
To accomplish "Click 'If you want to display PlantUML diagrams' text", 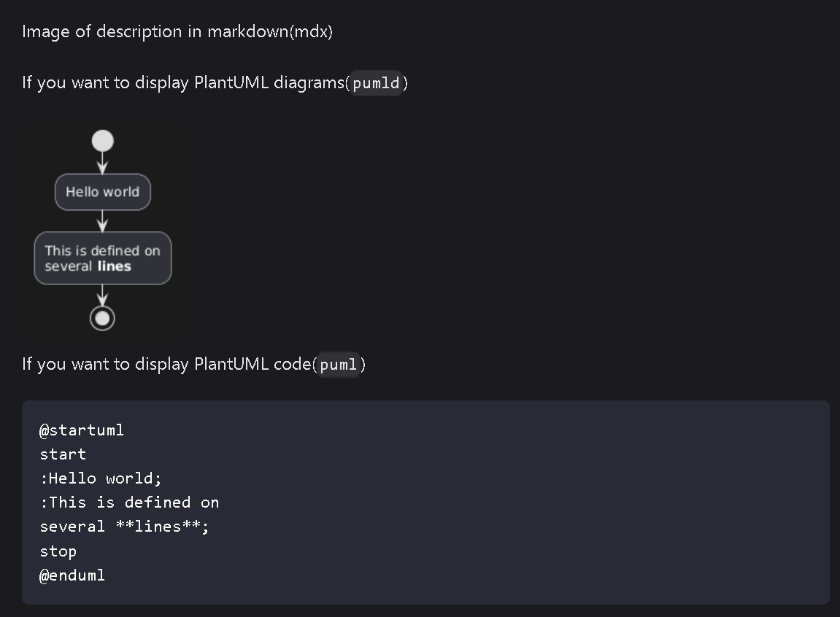I will [183, 83].
